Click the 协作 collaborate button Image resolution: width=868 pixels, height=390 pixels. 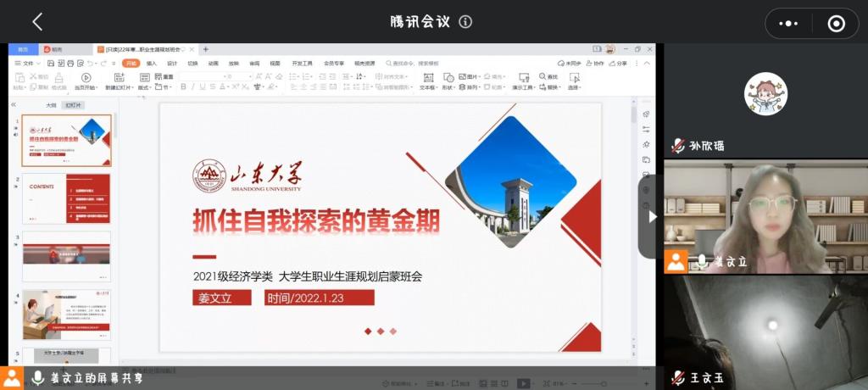(595, 63)
